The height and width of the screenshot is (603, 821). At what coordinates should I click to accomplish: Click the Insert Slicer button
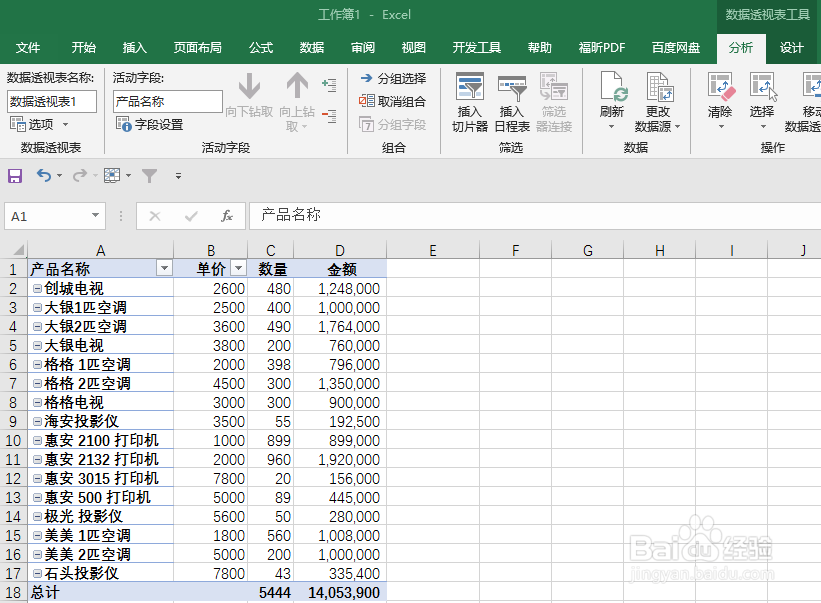pos(470,103)
